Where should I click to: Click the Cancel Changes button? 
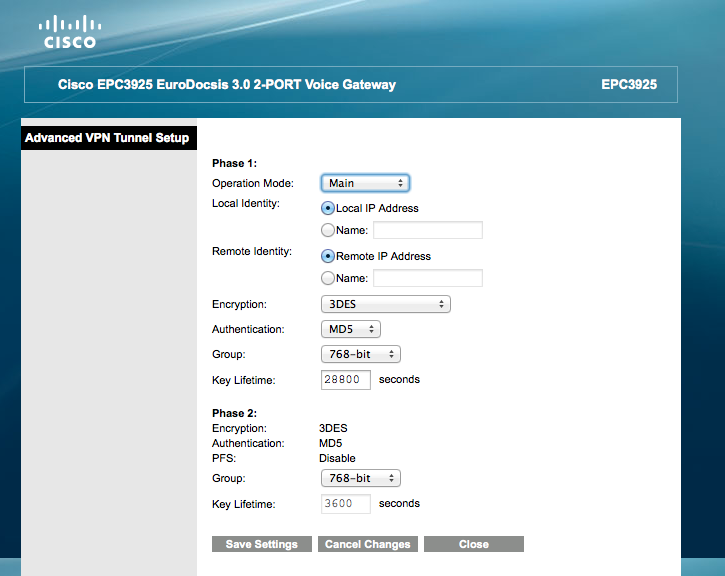coord(368,544)
